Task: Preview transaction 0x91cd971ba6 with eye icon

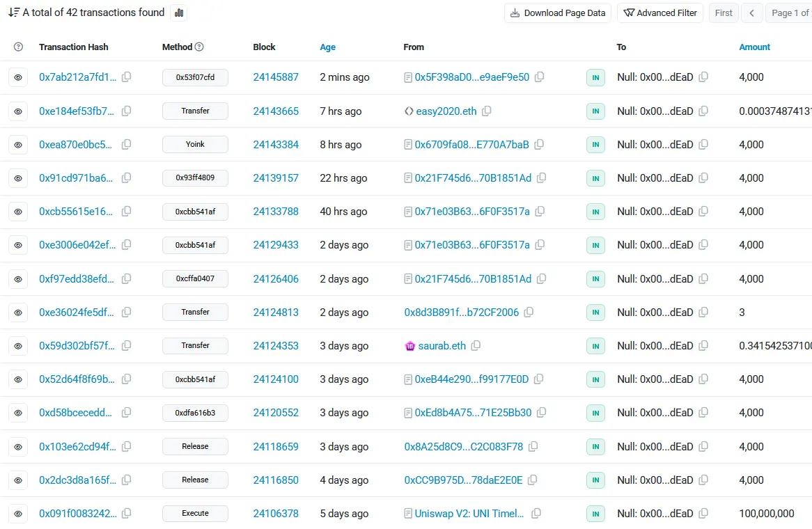Action: 18,178
